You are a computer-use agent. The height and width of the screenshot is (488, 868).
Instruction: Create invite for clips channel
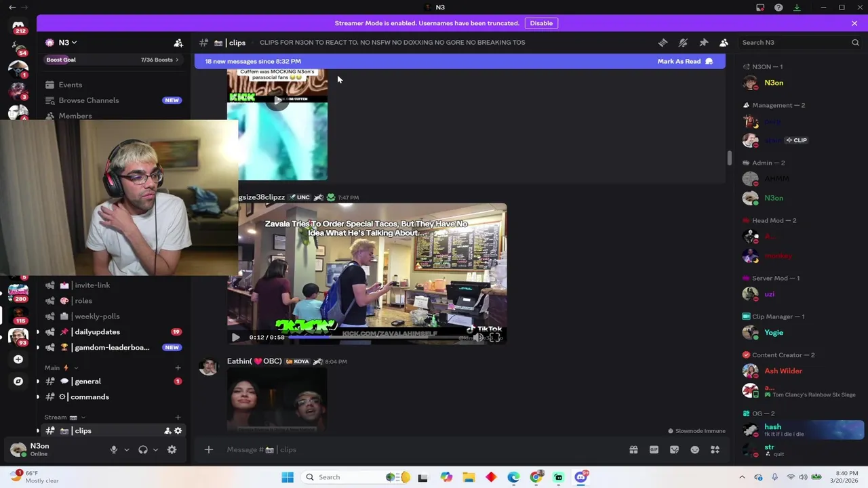[x=167, y=431]
